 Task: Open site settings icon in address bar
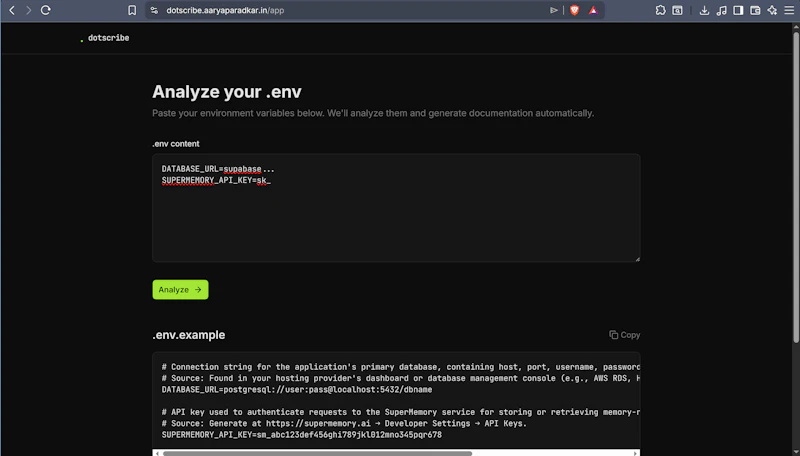tap(154, 10)
